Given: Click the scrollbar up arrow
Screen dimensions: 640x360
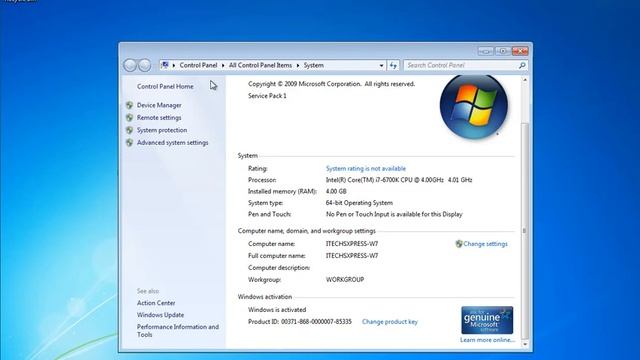Looking at the screenshot, I should [525, 80].
